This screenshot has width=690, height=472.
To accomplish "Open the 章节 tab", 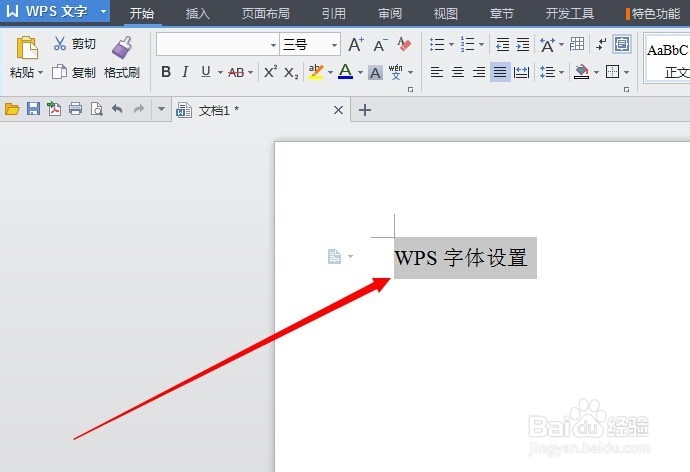I will 502,13.
